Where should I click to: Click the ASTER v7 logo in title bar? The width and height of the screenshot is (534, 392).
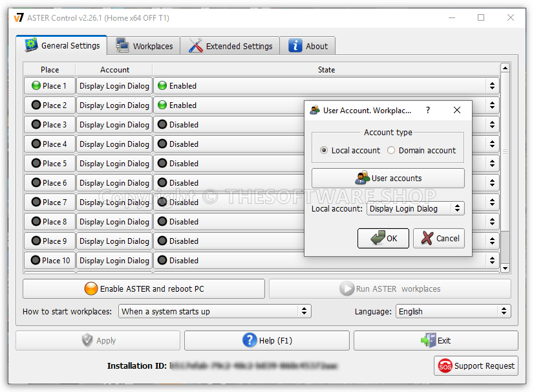point(19,17)
